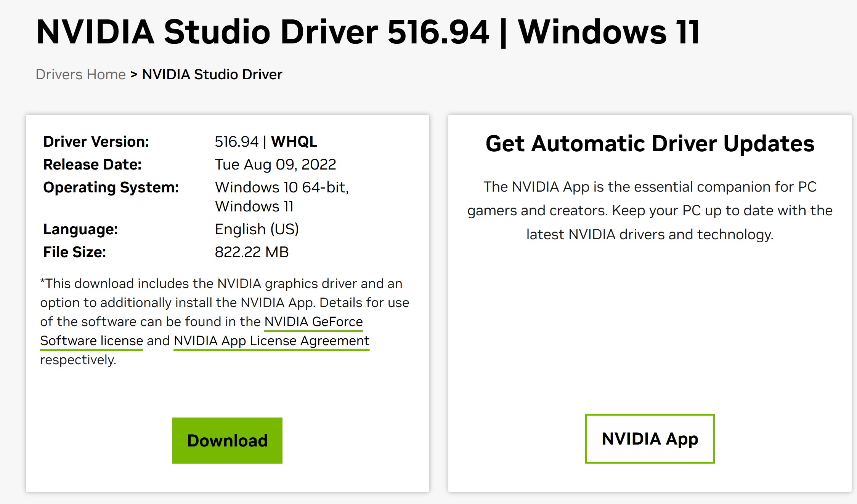Open the NVIDIA App button
857x504 pixels.
coord(650,438)
